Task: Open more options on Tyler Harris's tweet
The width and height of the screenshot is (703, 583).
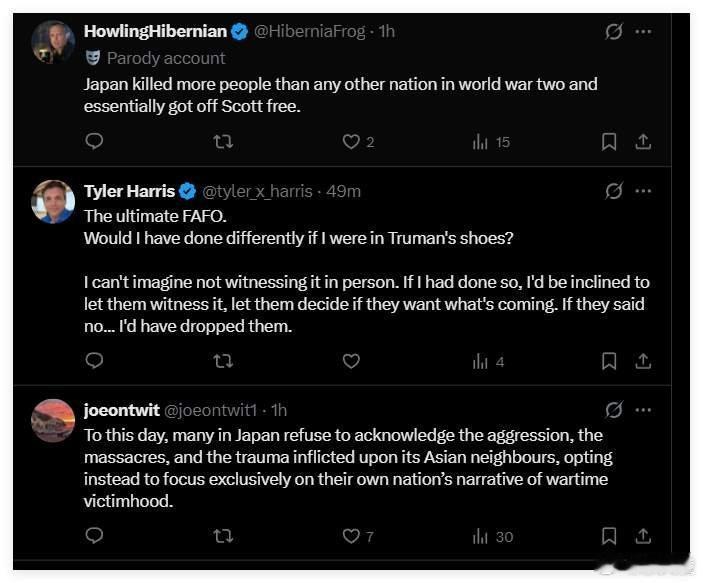Action: (643, 191)
